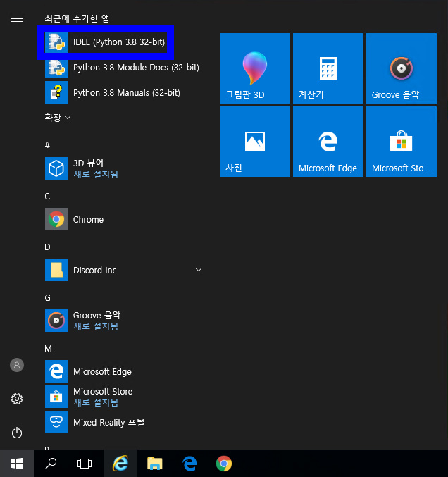Image resolution: width=448 pixels, height=477 pixels.
Task: Click the # alphabet group header
Action: 47,145
